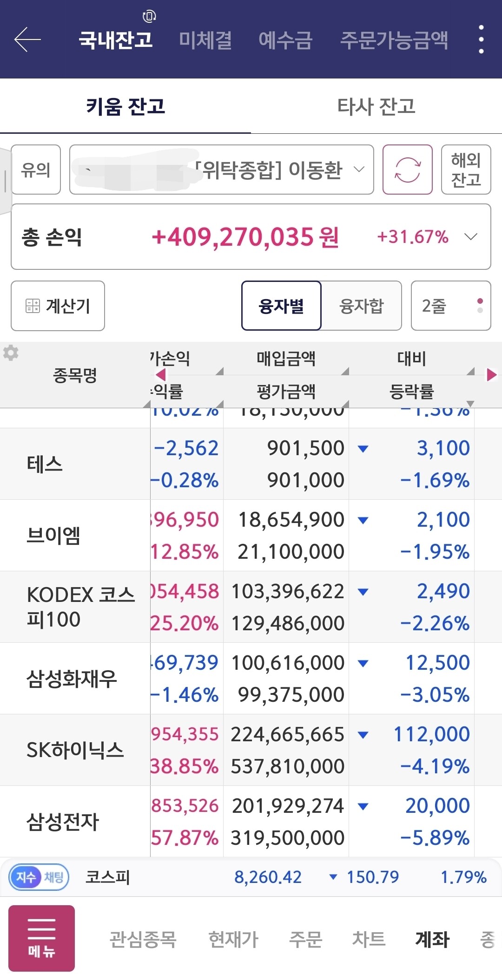
Task: Click the pink right-arrow column scroller
Action: point(491,375)
